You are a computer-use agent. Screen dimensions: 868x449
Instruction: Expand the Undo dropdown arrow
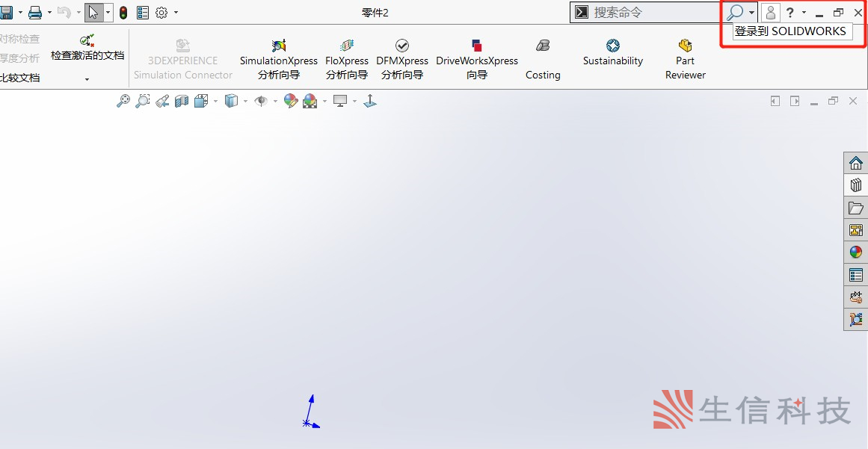pyautogui.click(x=78, y=12)
